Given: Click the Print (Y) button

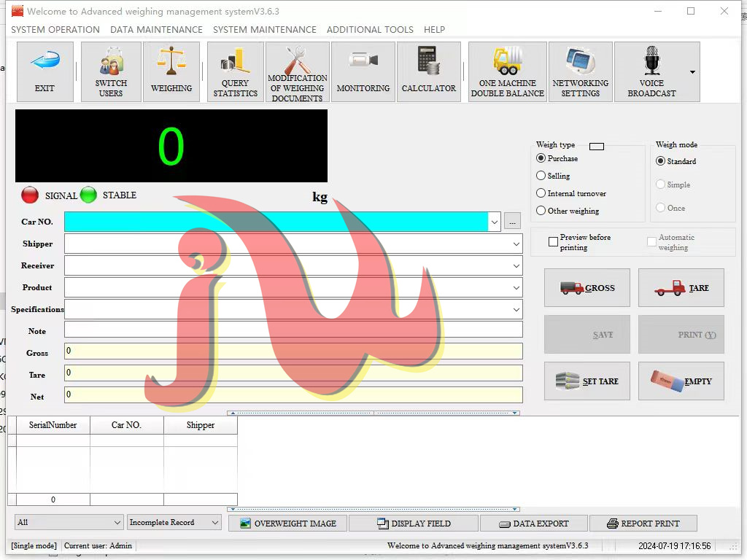Looking at the screenshot, I should coord(681,334).
